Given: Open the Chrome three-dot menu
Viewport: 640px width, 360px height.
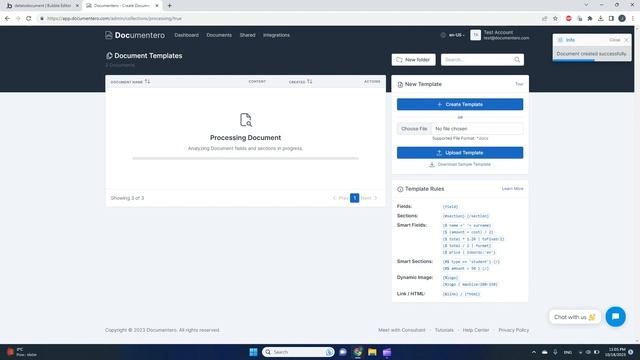Looking at the screenshot, I should pyautogui.click(x=633, y=18).
